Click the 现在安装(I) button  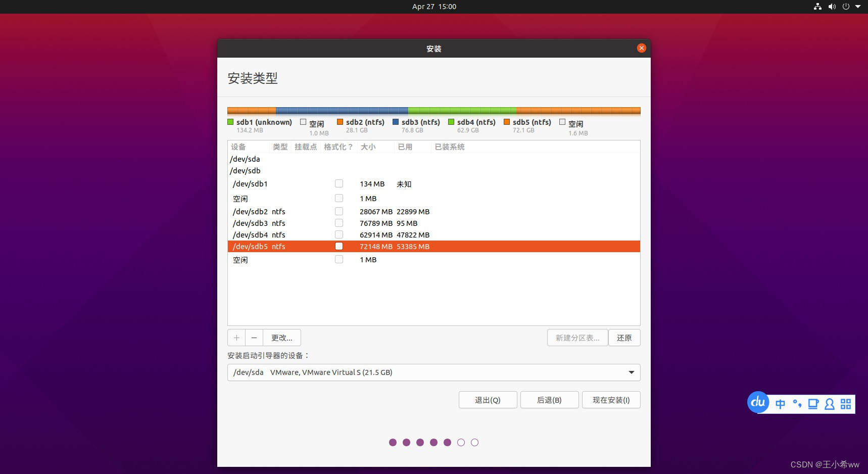[x=611, y=400]
